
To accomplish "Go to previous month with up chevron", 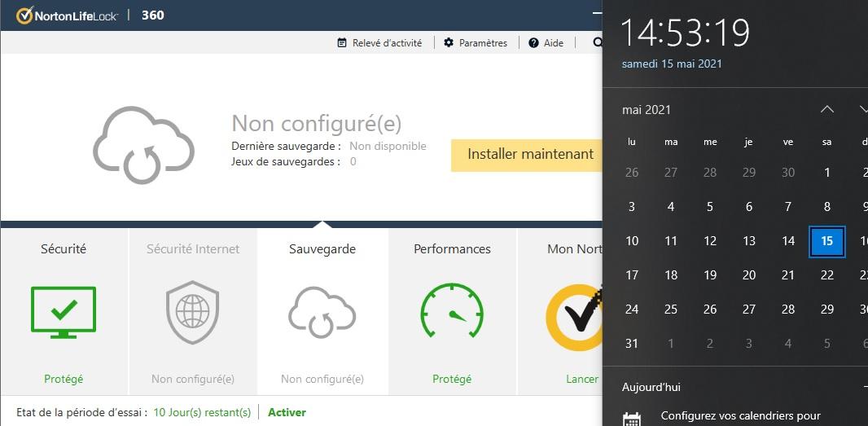I will coord(827,109).
